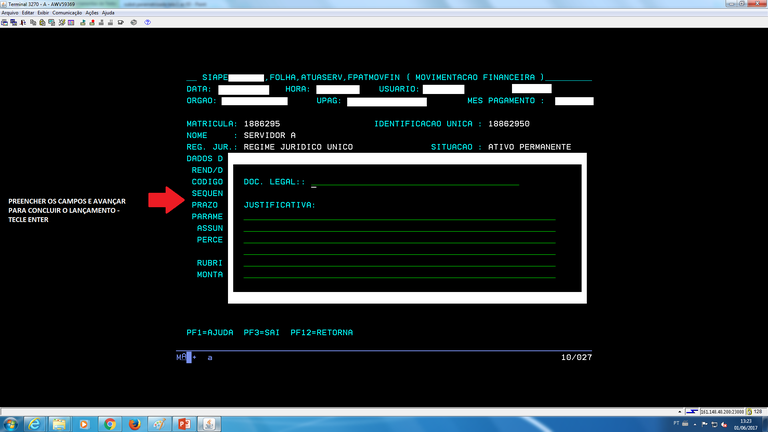The width and height of the screenshot is (768, 432).
Task: Click the blue connection status bar icon
Action: pyautogui.click(x=692, y=411)
